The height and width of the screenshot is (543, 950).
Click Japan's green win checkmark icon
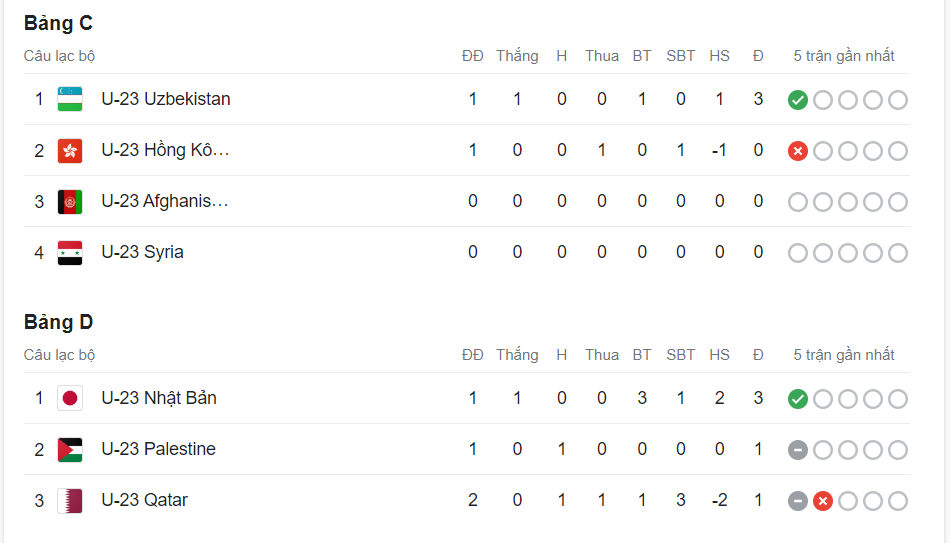pos(797,398)
